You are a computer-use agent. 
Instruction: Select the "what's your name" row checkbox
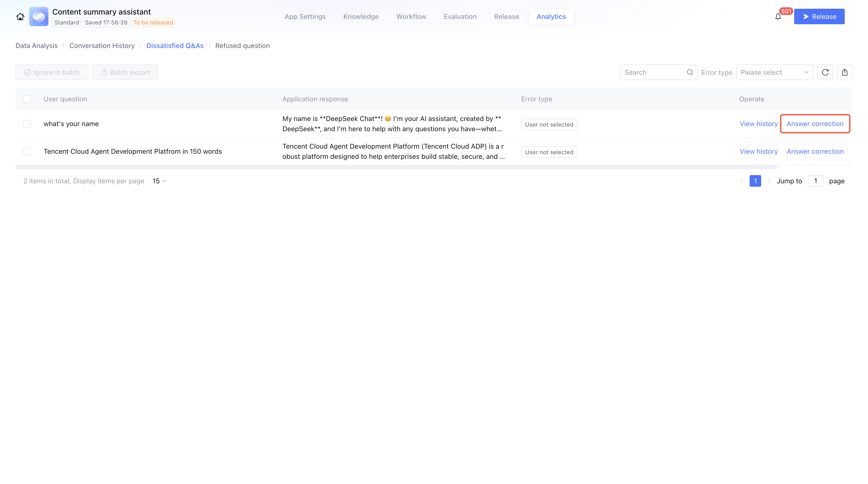27,124
